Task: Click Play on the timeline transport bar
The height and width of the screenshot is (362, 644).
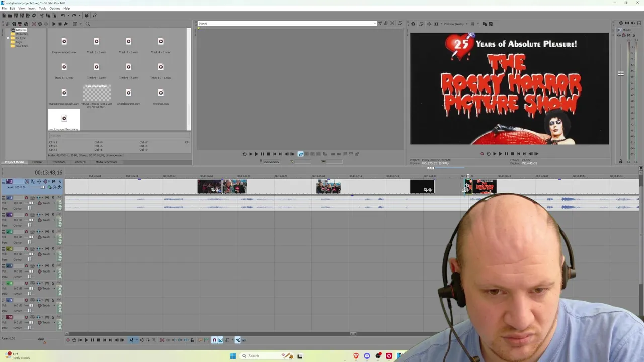Action: coord(86,340)
